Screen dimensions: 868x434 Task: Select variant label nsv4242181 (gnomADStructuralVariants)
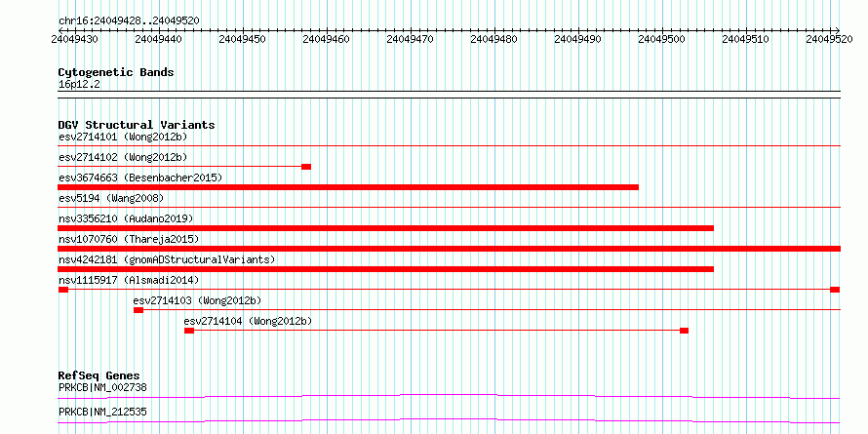click(167, 259)
